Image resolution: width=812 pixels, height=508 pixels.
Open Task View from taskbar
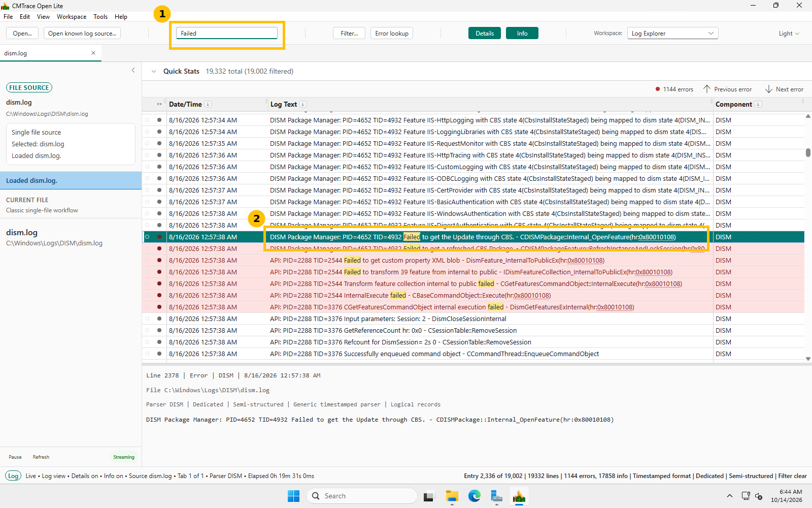(429, 496)
